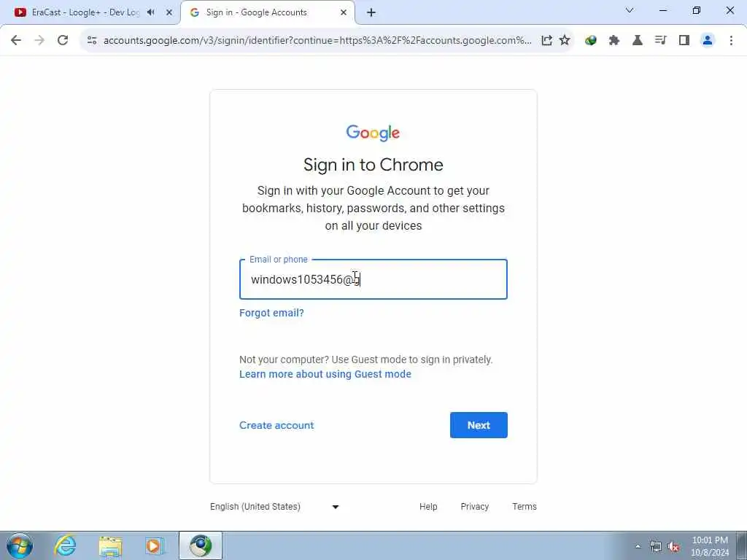Open the Windows Start orb
Viewport: 747px width, 560px height.
tap(20, 545)
